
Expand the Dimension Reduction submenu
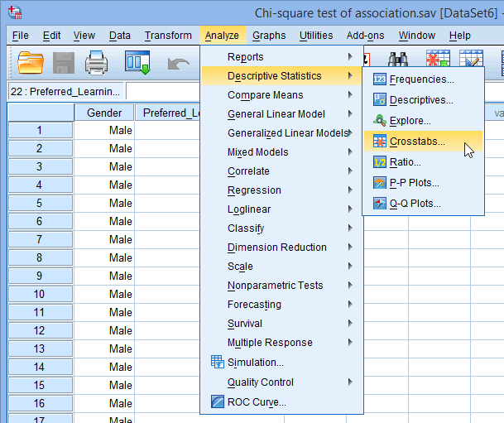pyautogui.click(x=281, y=247)
